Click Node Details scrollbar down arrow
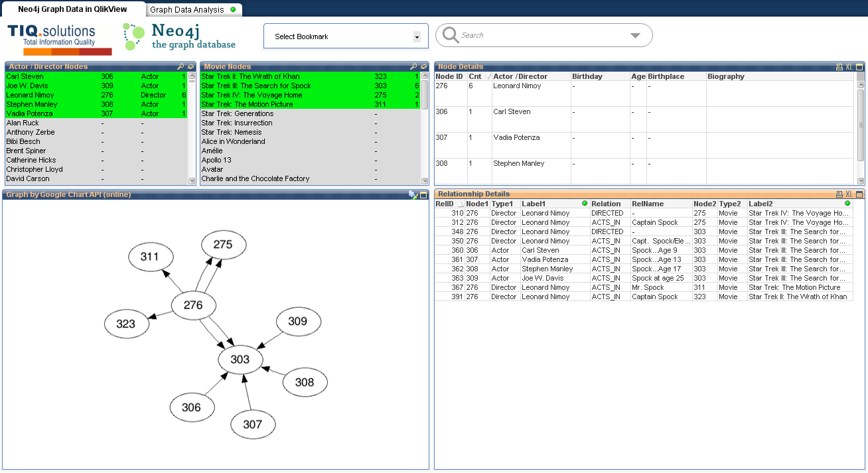The image size is (868, 473). point(861,180)
